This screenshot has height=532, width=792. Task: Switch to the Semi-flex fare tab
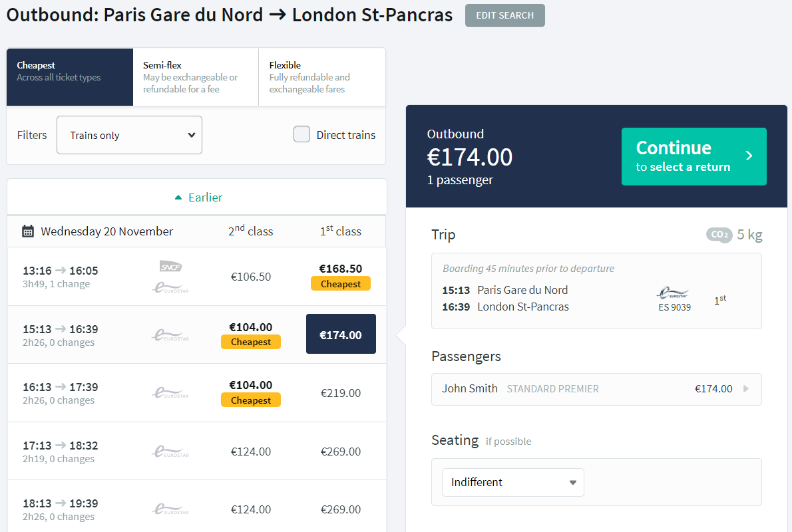[196, 77]
